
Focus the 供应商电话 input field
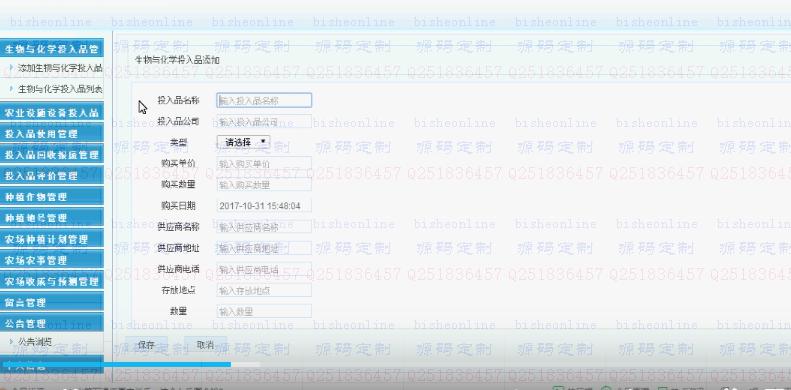click(264, 269)
